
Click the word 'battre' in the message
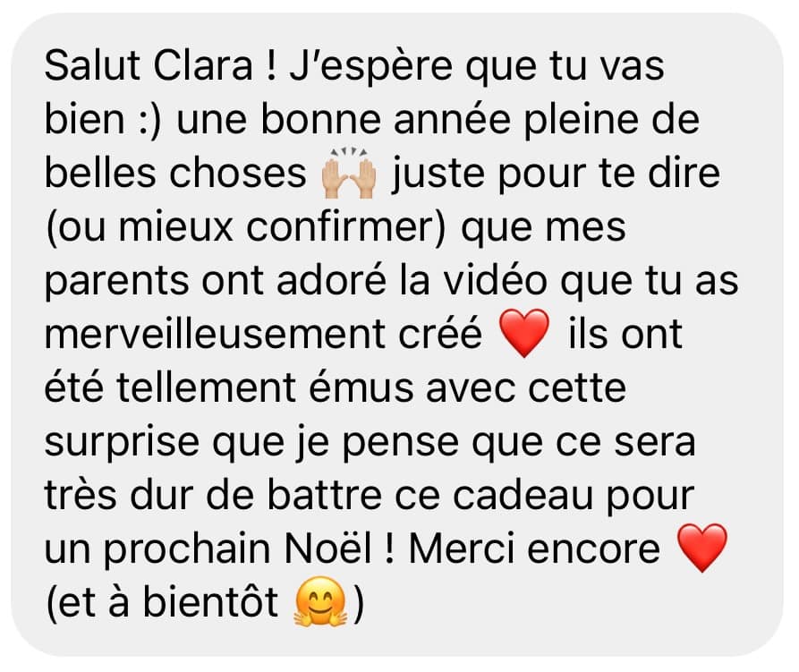(x=324, y=495)
